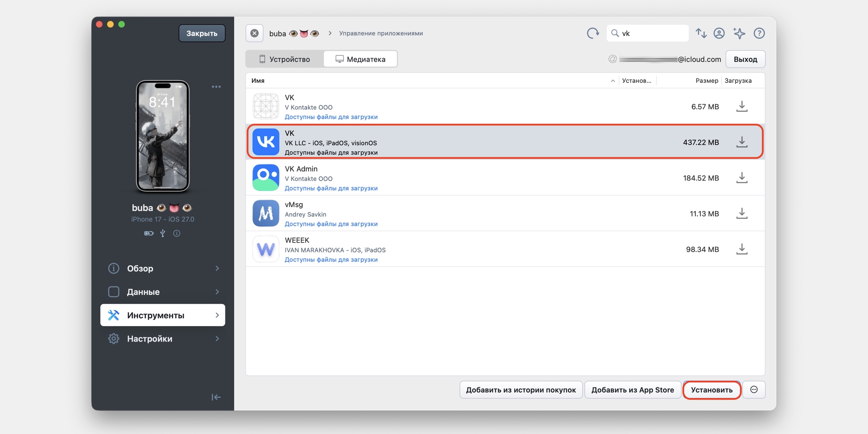Image resolution: width=868 pixels, height=434 pixels.
Task: Select the Инструменты sidebar section
Action: (x=162, y=315)
